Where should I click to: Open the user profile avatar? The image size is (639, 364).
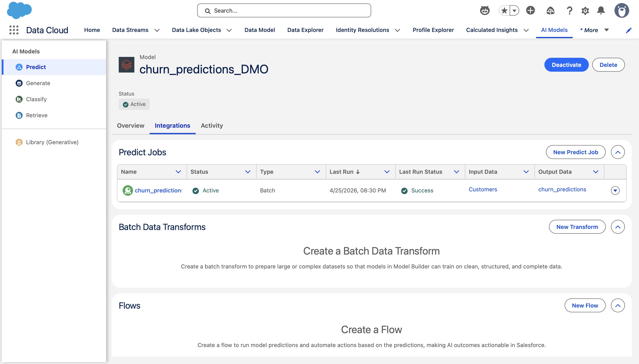(622, 10)
